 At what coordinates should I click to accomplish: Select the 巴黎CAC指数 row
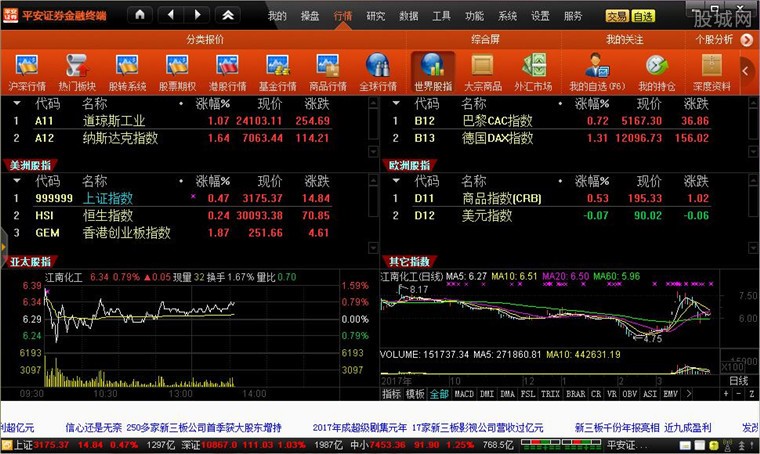(551, 121)
